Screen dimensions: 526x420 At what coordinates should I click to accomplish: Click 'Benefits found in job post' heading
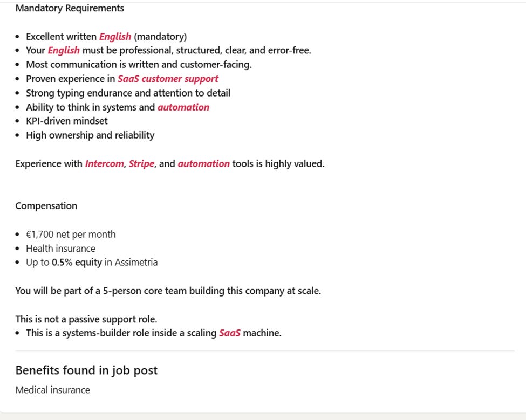click(x=86, y=370)
